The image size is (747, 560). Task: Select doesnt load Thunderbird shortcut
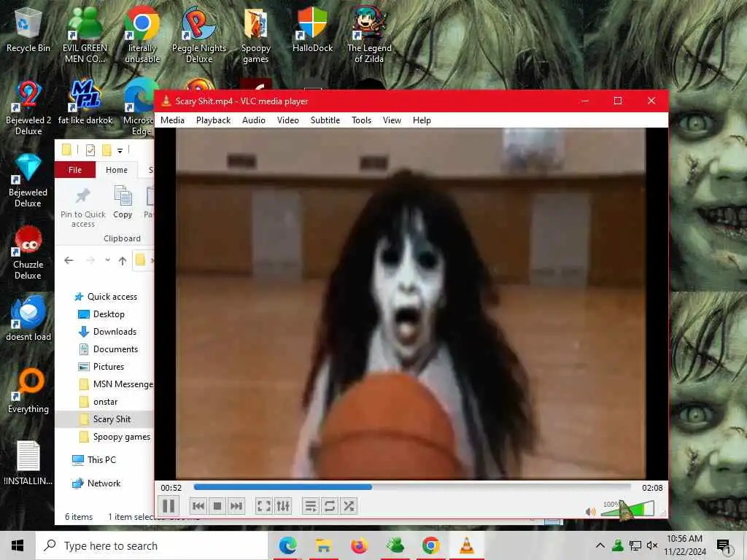[x=28, y=318]
